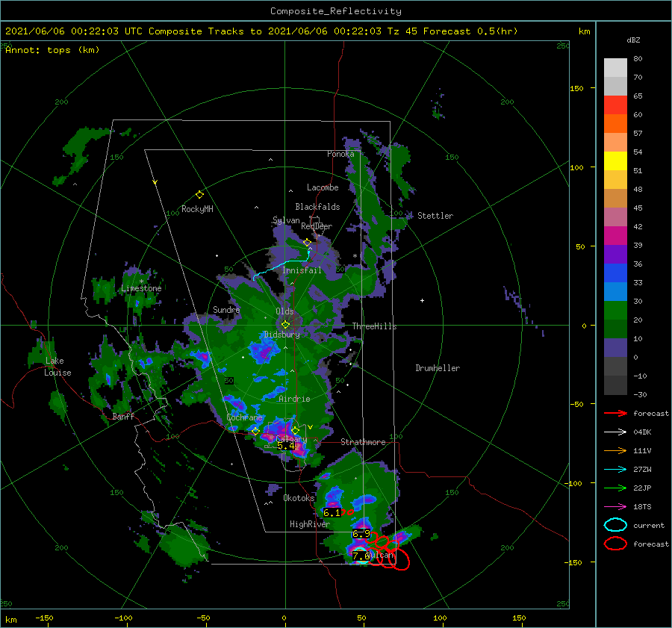Click the Lake Louise label

[57, 367]
